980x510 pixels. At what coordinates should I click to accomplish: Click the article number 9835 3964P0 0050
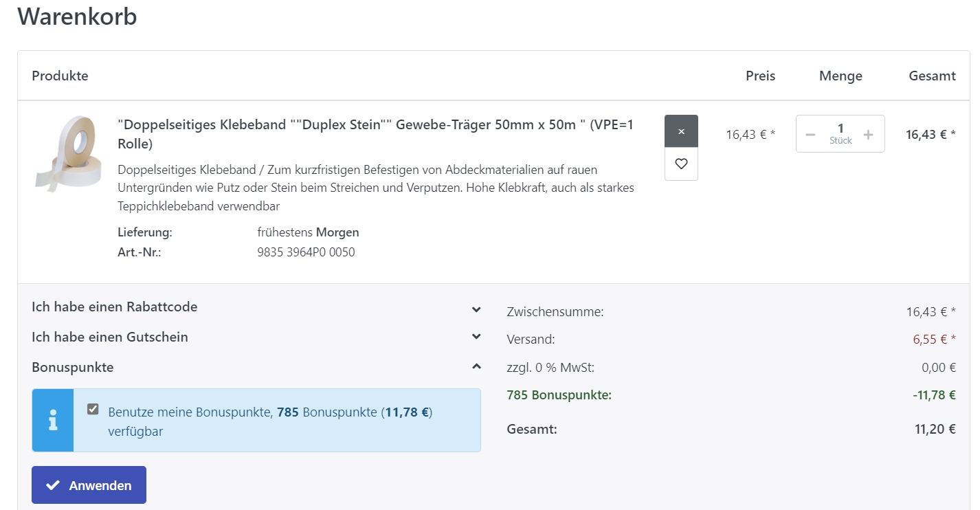click(306, 252)
